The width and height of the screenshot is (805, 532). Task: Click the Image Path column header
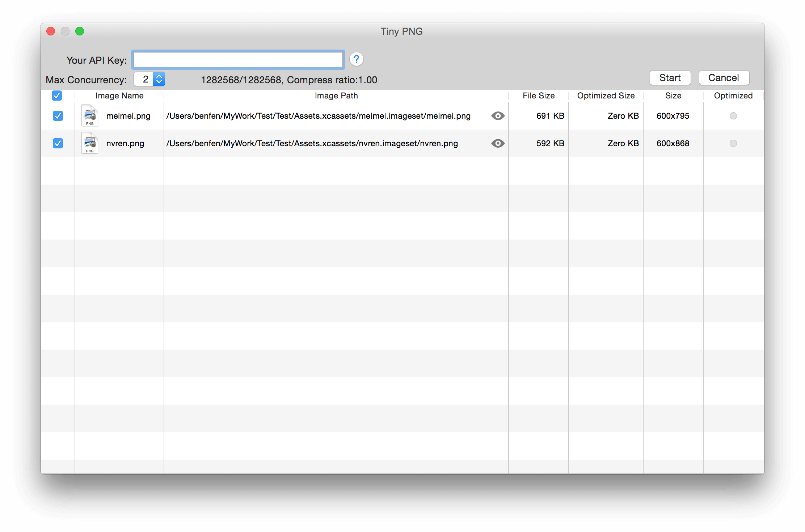pyautogui.click(x=336, y=96)
